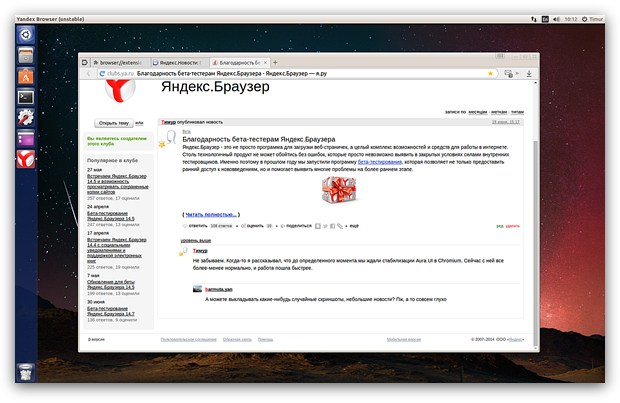The image size is (620, 403).
Task: Open the 30 июня Бета-тестирование 14.7 link
Action: pyautogui.click(x=111, y=311)
